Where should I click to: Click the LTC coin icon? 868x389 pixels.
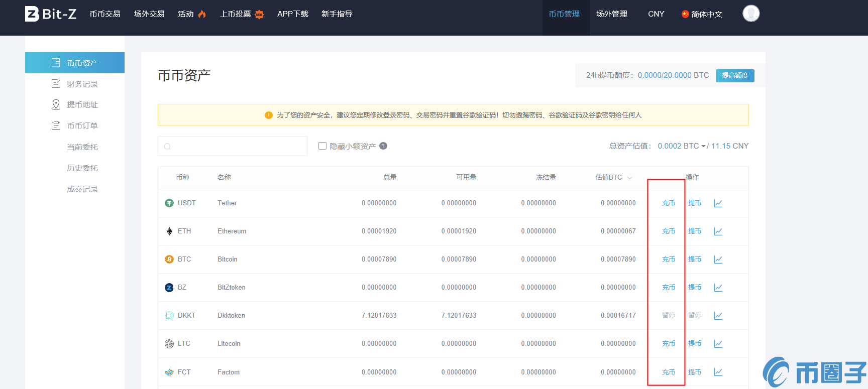point(169,344)
